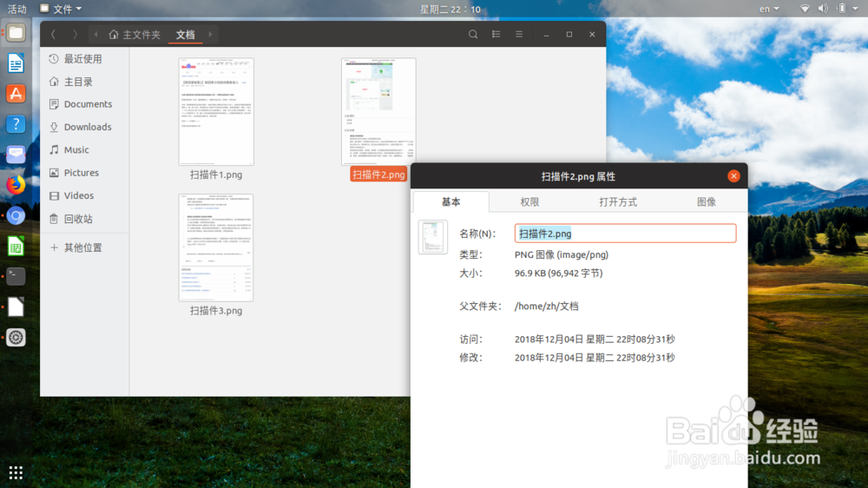Select the 扫描件2.png thumbnail
Image resolution: width=868 pixels, height=488 pixels.
pos(378,111)
